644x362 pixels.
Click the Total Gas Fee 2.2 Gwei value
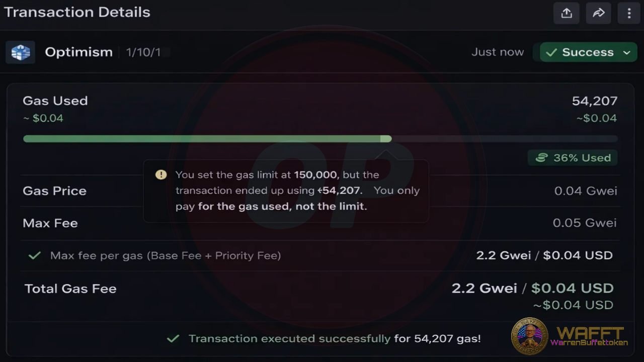point(484,289)
